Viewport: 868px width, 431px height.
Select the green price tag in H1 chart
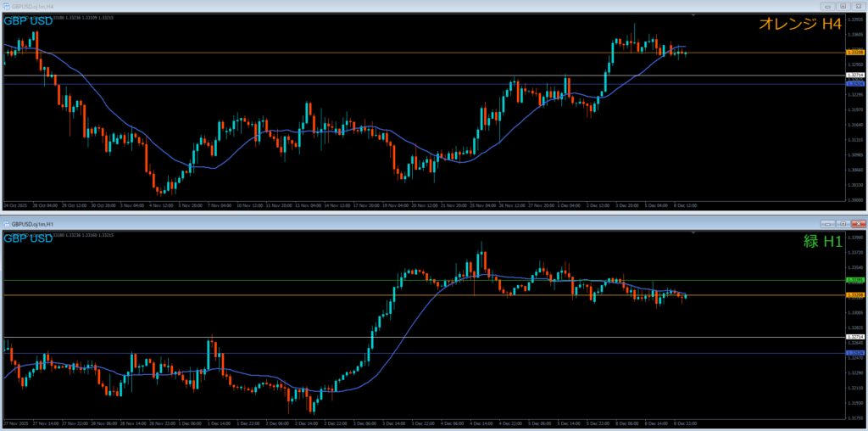tap(854, 280)
